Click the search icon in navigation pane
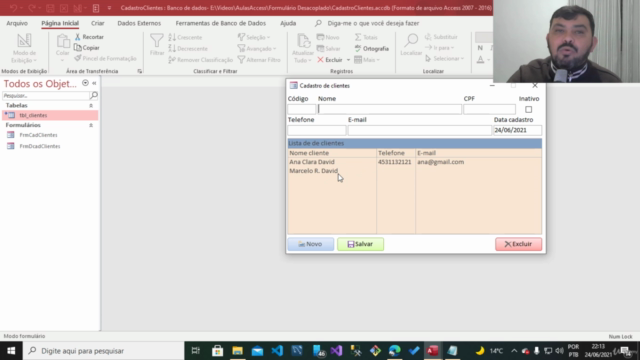The width and height of the screenshot is (640, 360). (93, 95)
